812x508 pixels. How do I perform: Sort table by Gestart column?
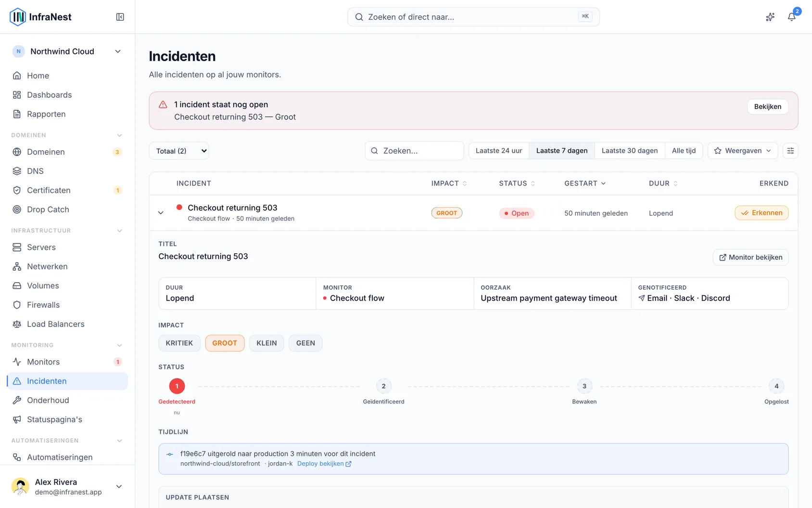[x=585, y=183]
